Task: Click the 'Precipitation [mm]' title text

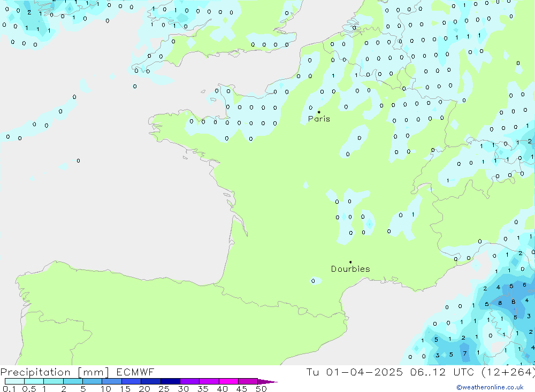Action: click(55, 372)
